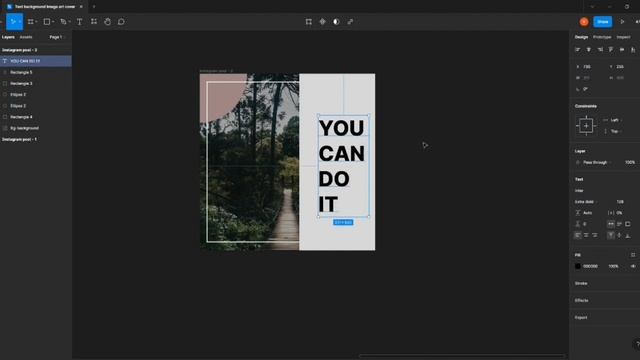Select the Move tool in the toolbar
640x360 pixels.
(x=13, y=22)
